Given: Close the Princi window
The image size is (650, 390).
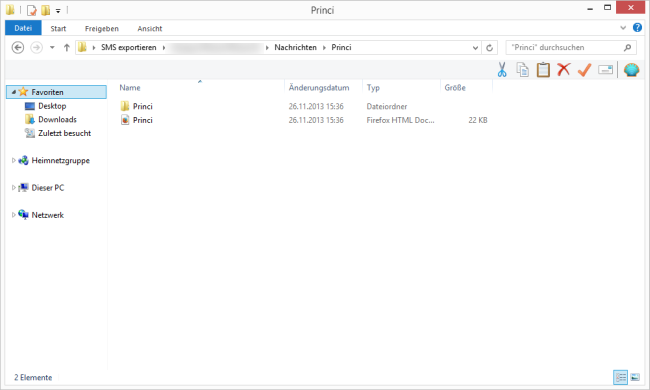Looking at the screenshot, I should point(631,7).
